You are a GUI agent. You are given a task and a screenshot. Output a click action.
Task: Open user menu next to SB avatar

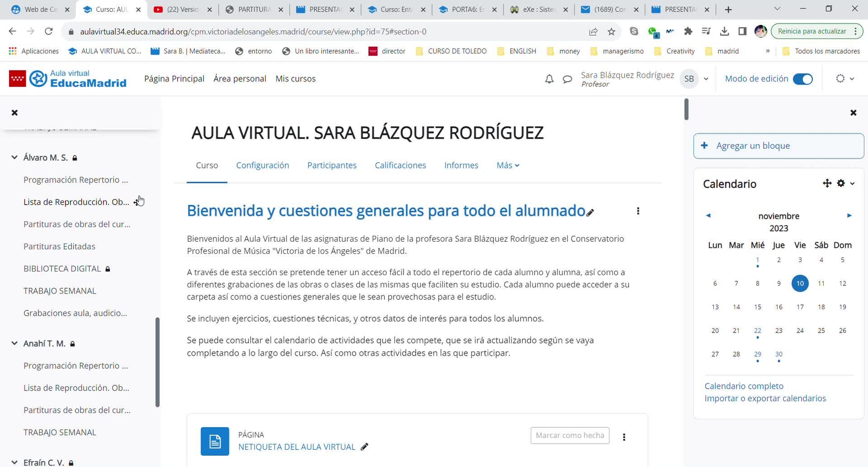click(706, 79)
